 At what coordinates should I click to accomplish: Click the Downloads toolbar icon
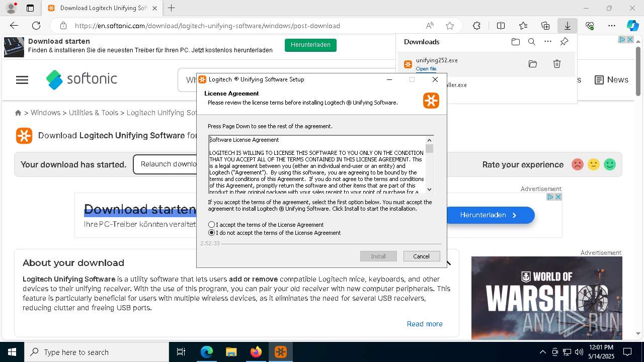point(567,26)
